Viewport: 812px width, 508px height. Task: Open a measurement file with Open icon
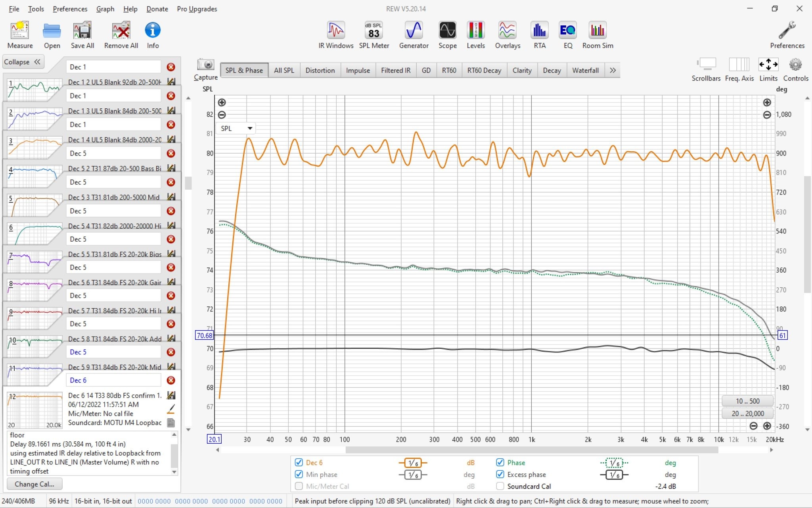click(52, 35)
